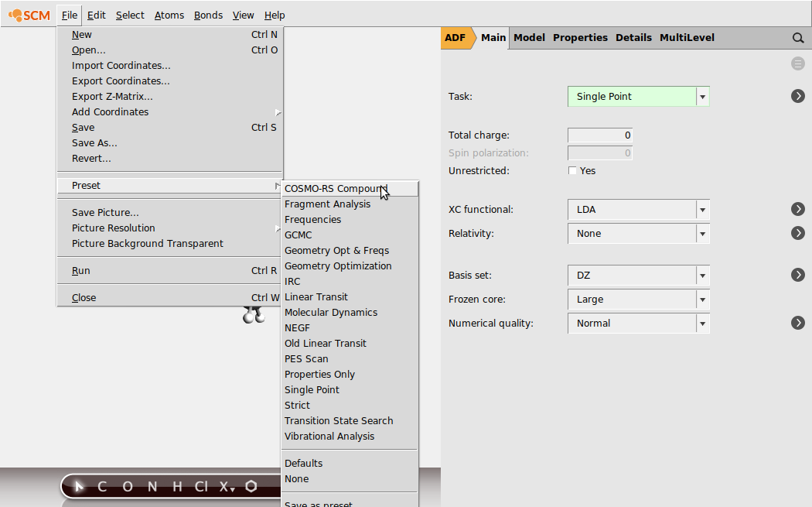Expand the Picture Resolution submenu

pos(170,228)
